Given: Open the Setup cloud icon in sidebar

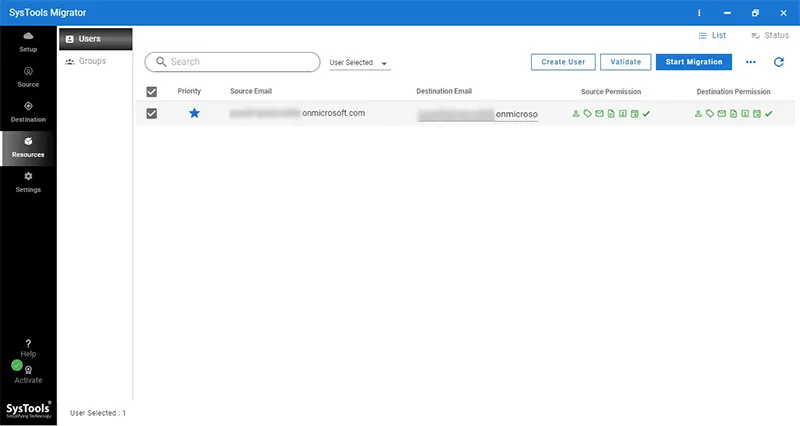Looking at the screenshot, I should point(28,36).
